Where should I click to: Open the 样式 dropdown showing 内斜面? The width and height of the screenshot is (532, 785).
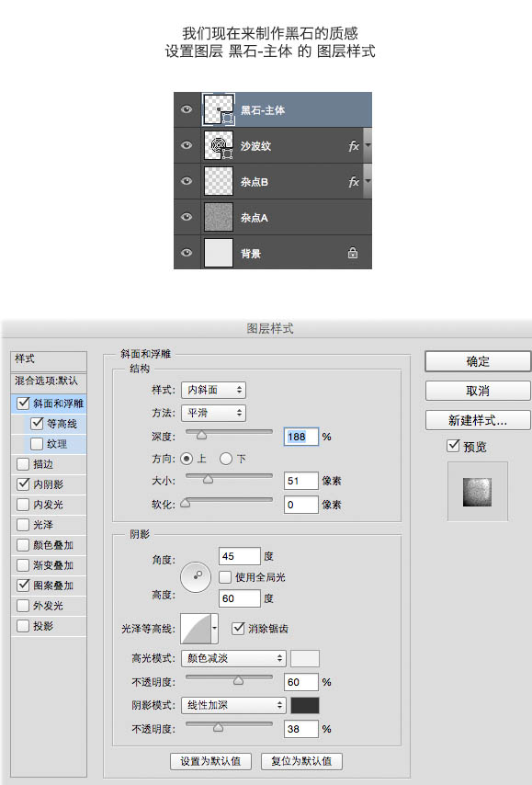(x=214, y=390)
